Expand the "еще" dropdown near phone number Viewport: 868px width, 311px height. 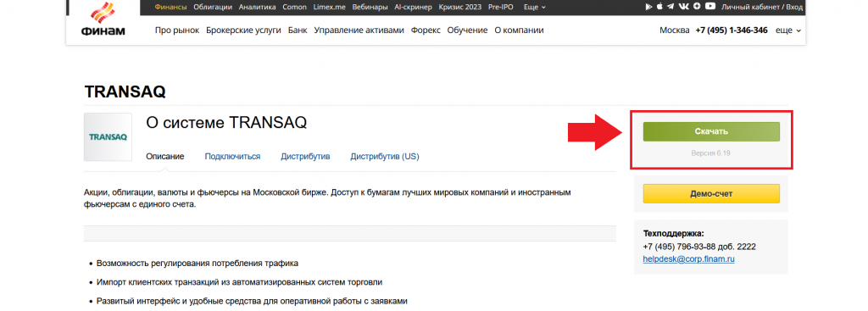[x=788, y=31]
